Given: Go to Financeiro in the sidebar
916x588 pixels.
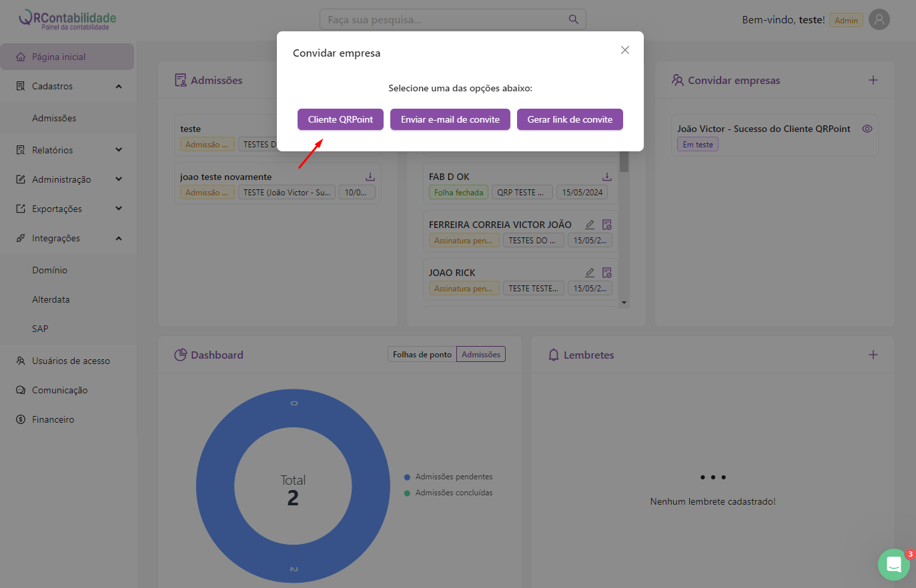Looking at the screenshot, I should tap(53, 419).
